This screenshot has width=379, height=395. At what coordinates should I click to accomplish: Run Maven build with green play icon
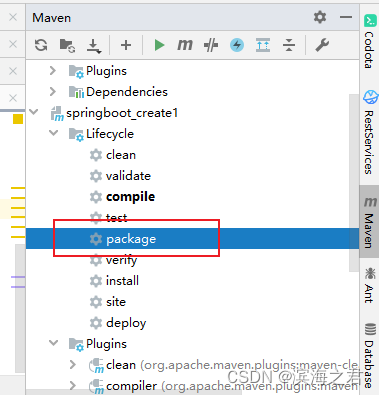[x=159, y=45]
